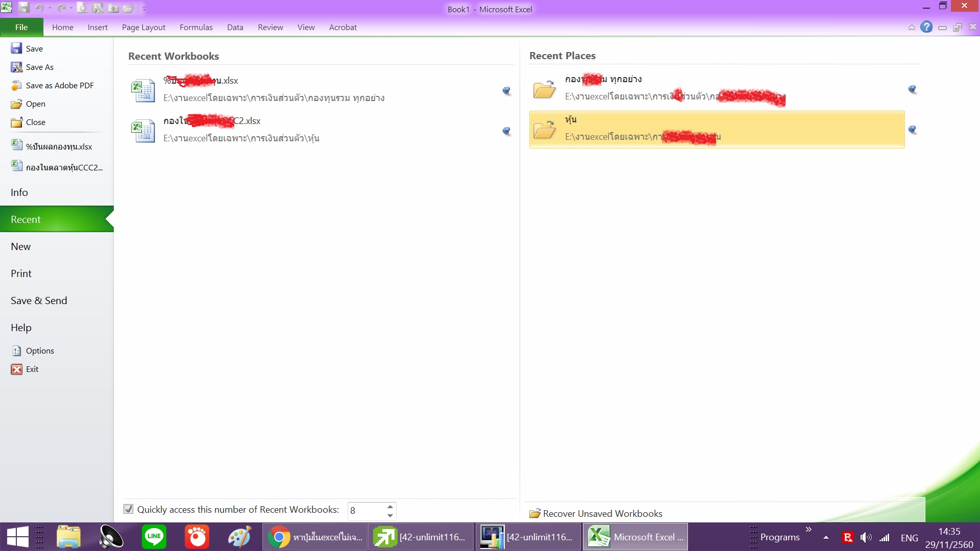This screenshot has width=980, height=551.
Task: Show hidden tray icons arrow
Action: (x=826, y=537)
